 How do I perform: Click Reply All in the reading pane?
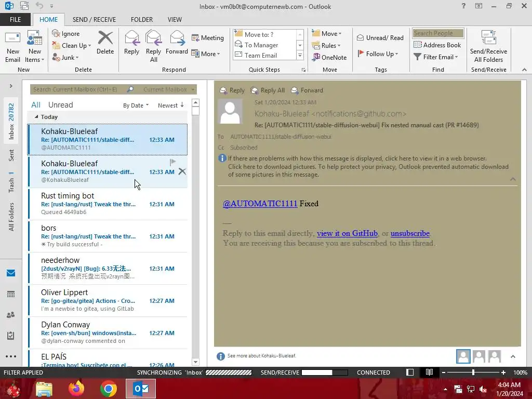point(268,90)
